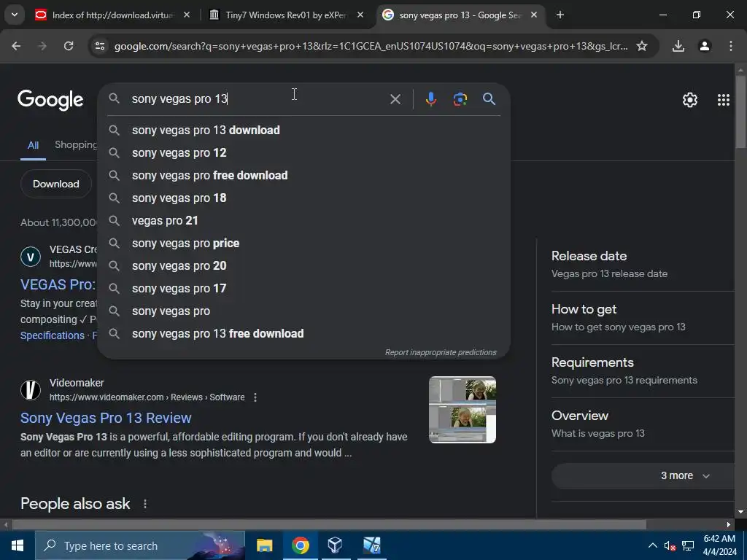Open the Sony Vegas Pro 13 Review link
The height and width of the screenshot is (560, 747).
pyautogui.click(x=106, y=418)
